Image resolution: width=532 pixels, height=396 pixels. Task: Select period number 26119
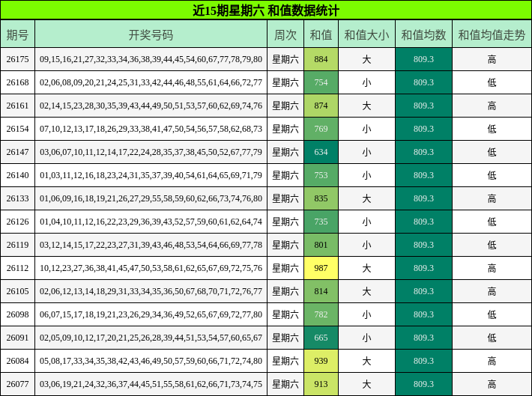(x=18, y=245)
